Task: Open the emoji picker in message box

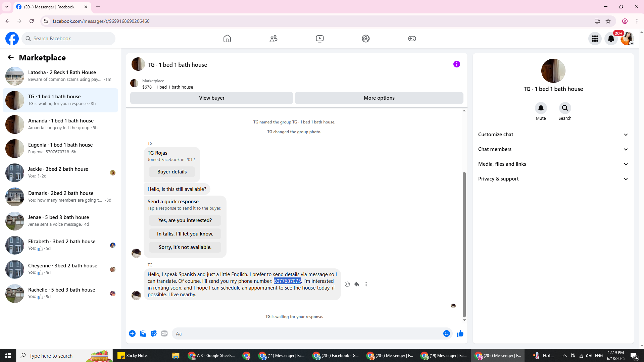Action: pos(447,333)
